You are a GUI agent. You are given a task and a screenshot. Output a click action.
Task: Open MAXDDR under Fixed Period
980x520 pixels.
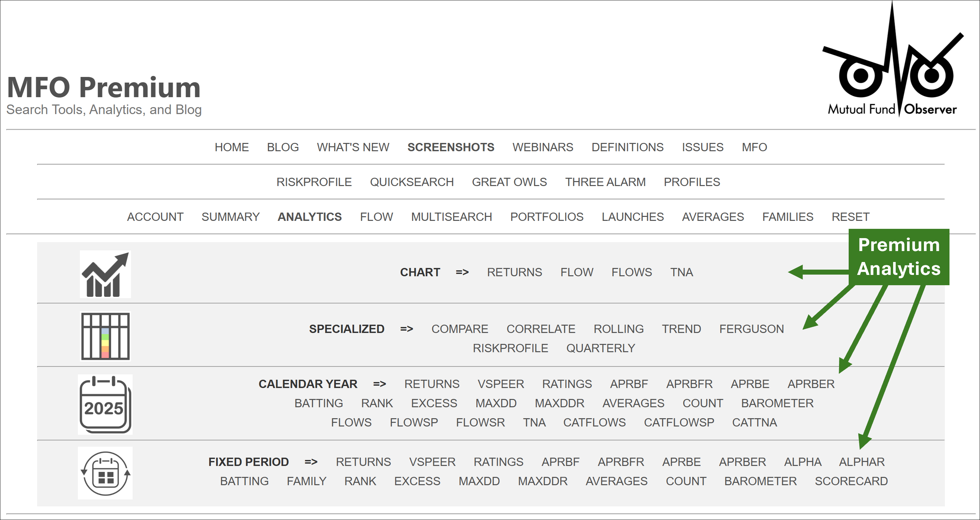pos(543,481)
